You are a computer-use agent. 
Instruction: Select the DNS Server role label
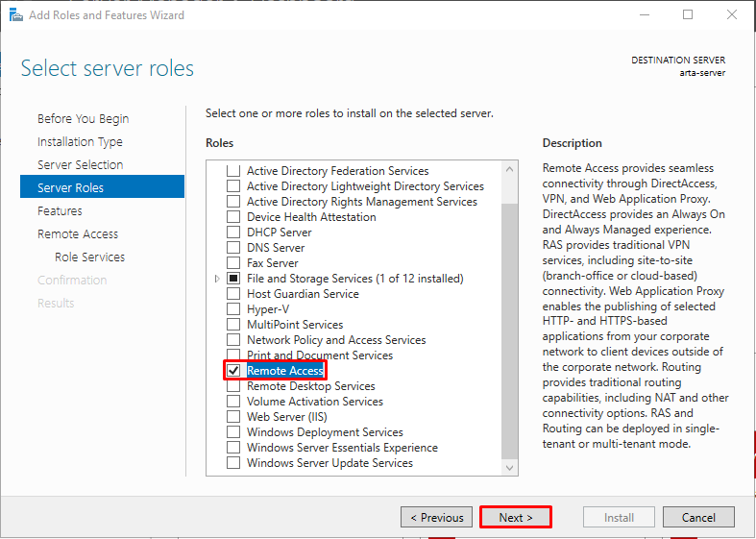point(276,248)
